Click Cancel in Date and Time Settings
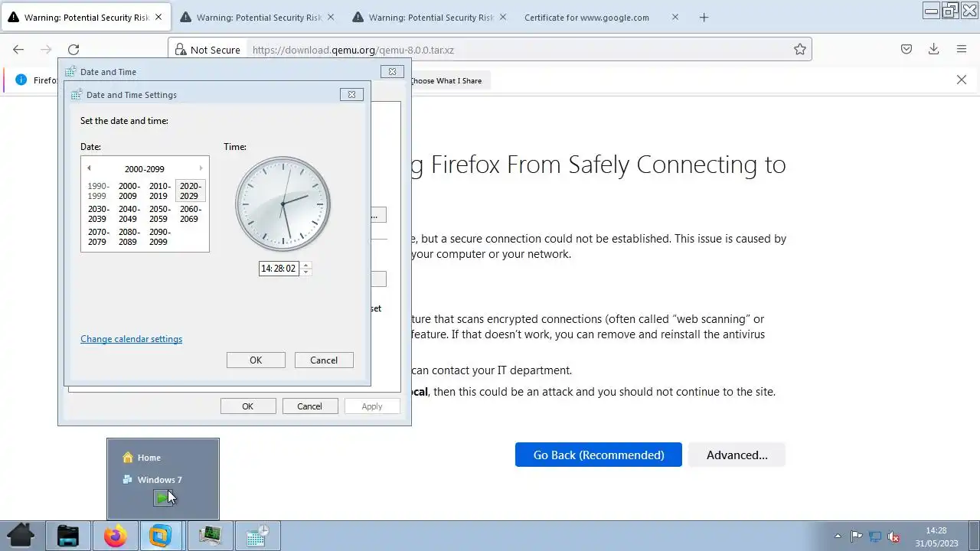 click(x=324, y=360)
